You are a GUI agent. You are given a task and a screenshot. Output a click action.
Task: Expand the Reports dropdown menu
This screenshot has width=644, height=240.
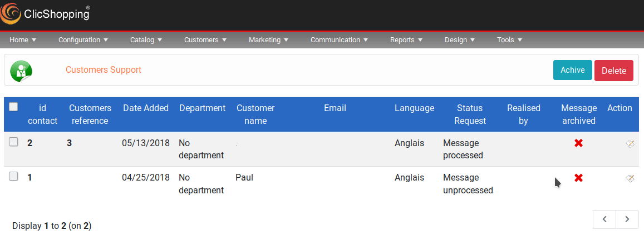click(406, 40)
